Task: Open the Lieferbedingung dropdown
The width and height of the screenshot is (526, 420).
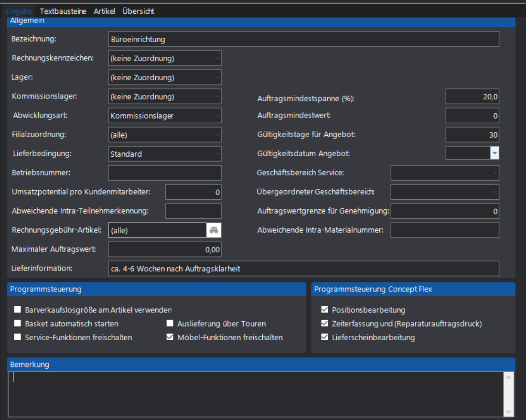Action: [x=217, y=154]
